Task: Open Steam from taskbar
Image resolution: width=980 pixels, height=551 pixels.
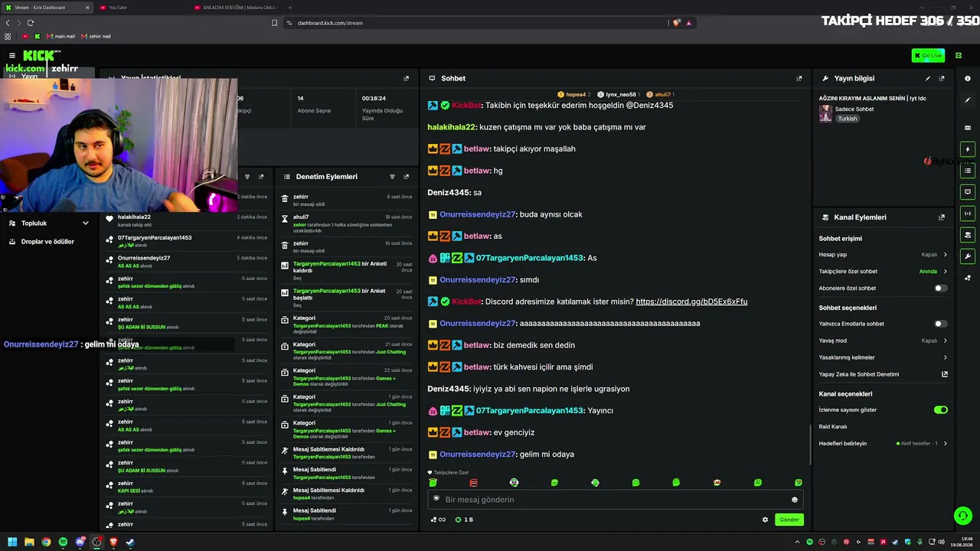Action: click(x=130, y=543)
